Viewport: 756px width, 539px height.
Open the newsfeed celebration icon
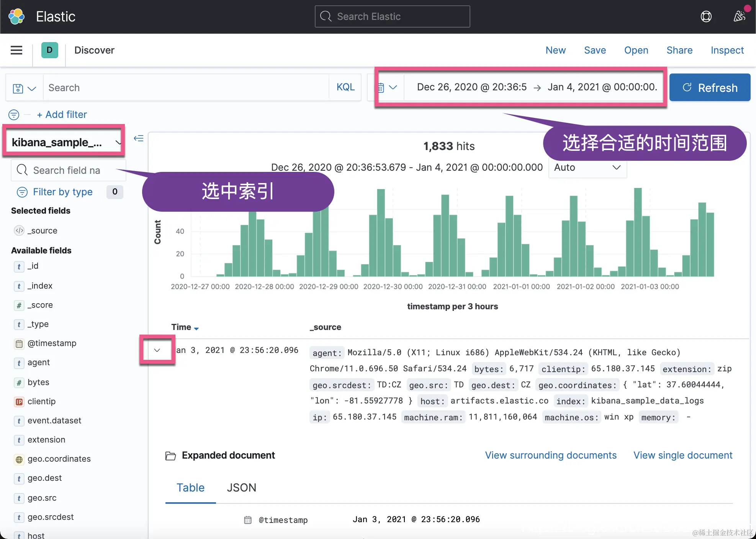[x=739, y=16]
